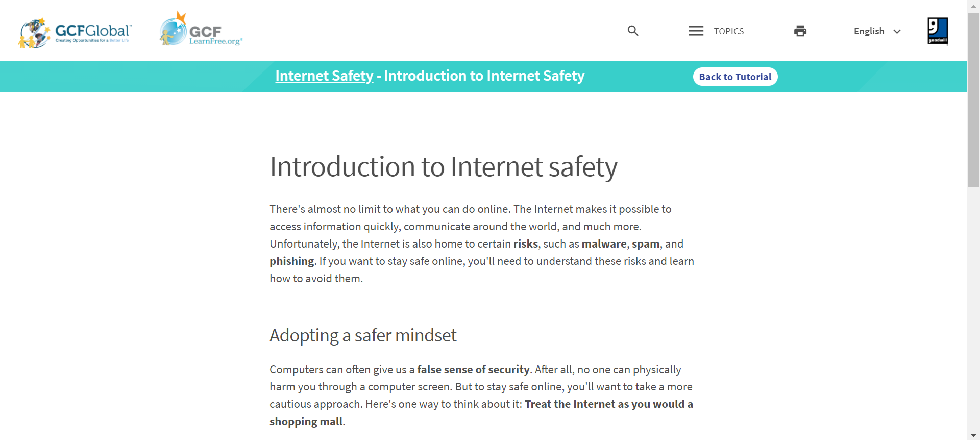Open the TOPICS menu

click(728, 31)
